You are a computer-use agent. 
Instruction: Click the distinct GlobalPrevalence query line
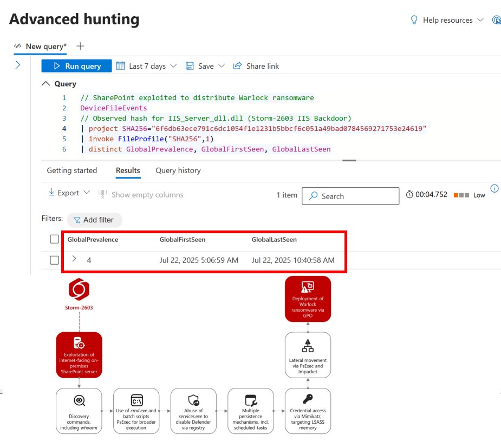click(x=206, y=149)
